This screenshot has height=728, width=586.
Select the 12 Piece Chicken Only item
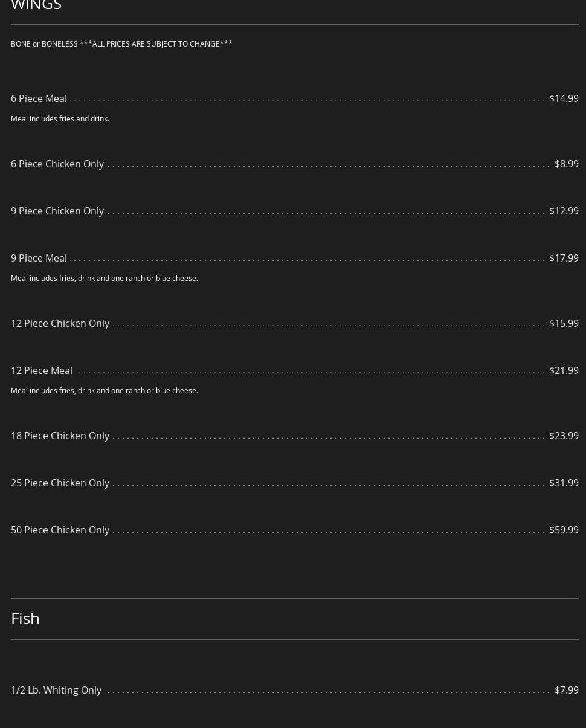pyautogui.click(x=60, y=323)
